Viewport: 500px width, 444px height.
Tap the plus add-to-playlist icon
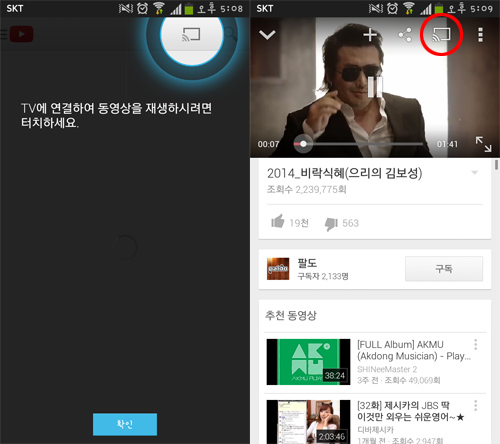point(370,35)
